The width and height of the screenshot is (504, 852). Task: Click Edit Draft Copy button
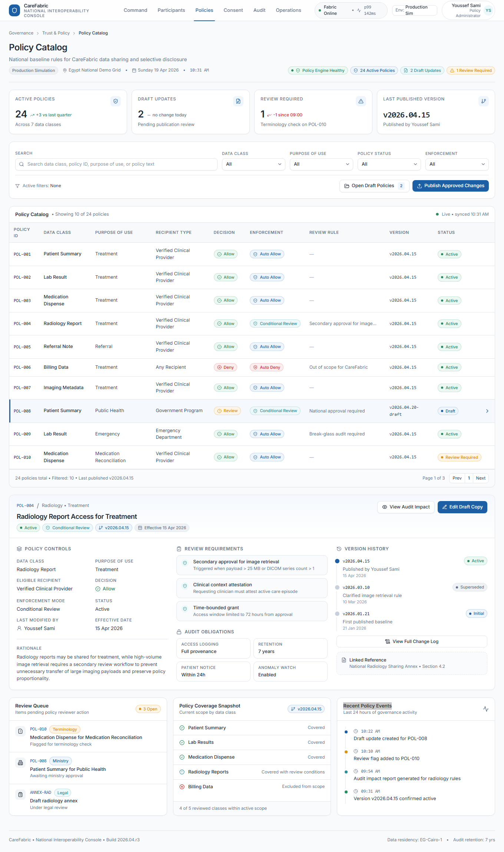[x=462, y=507]
